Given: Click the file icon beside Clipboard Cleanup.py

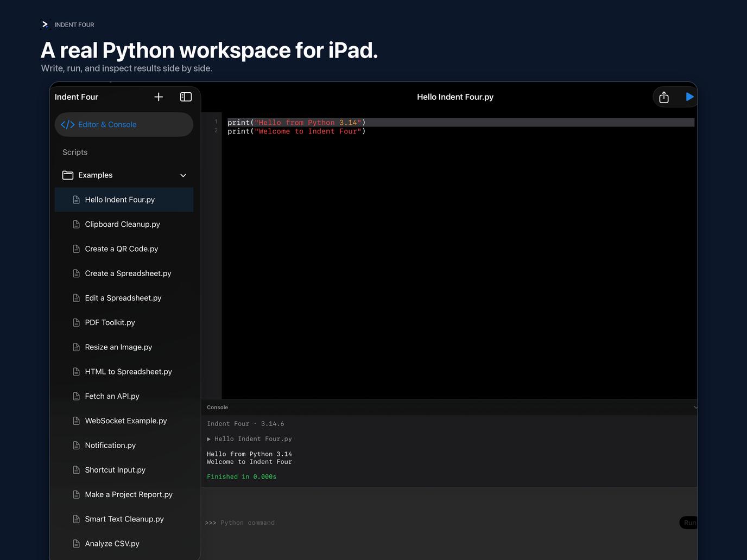Looking at the screenshot, I should (76, 224).
